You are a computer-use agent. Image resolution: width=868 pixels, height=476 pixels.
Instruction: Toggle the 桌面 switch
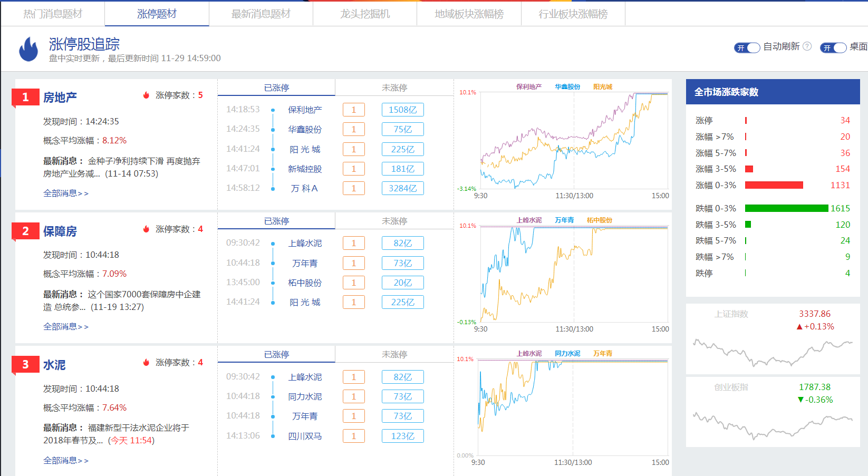tap(833, 47)
